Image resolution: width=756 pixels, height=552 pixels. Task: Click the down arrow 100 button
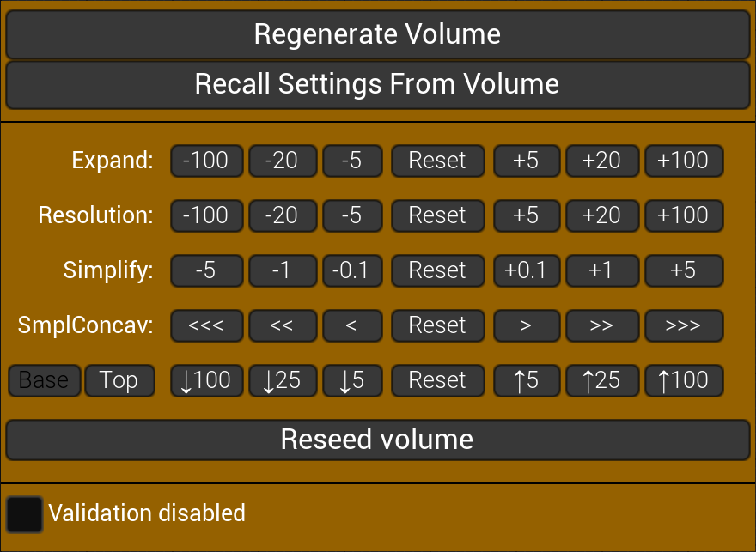206,380
